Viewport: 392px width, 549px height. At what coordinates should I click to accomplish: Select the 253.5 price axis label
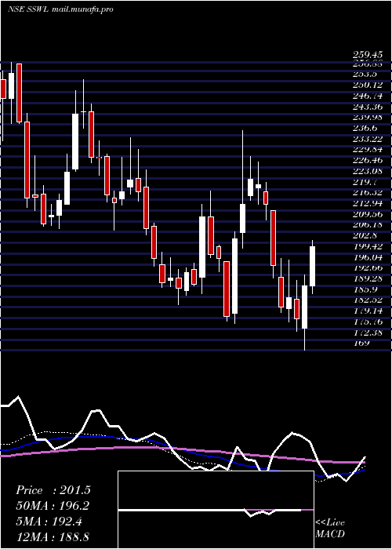(x=364, y=74)
